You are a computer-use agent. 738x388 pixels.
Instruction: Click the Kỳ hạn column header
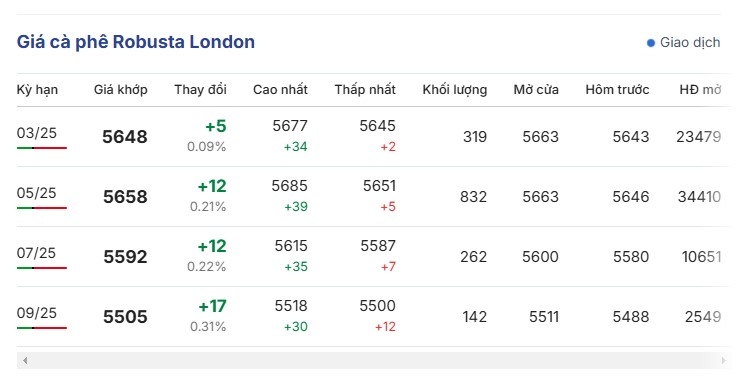click(37, 90)
